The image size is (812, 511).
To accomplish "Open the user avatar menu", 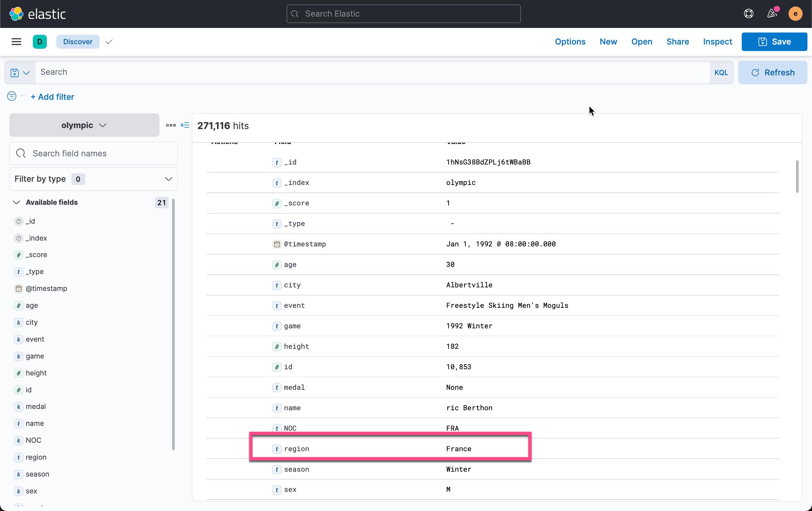I will tap(795, 14).
